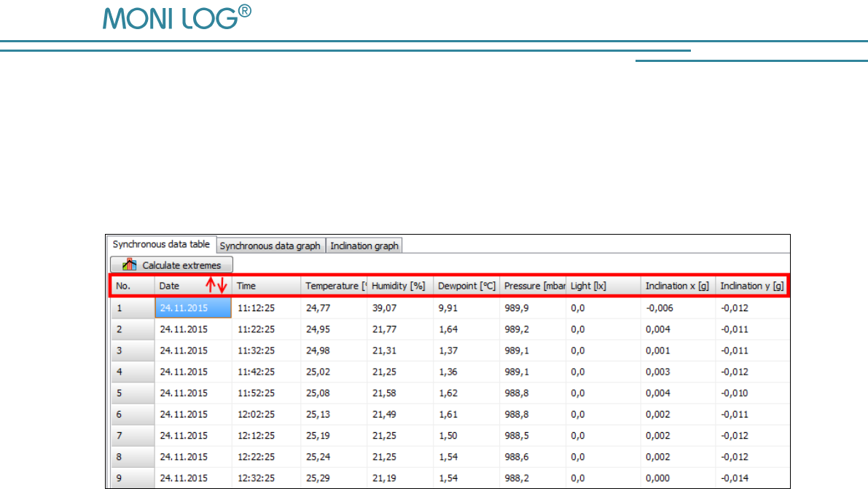The width and height of the screenshot is (868, 489).
Task: Select row number 4 header
Action: tap(133, 372)
